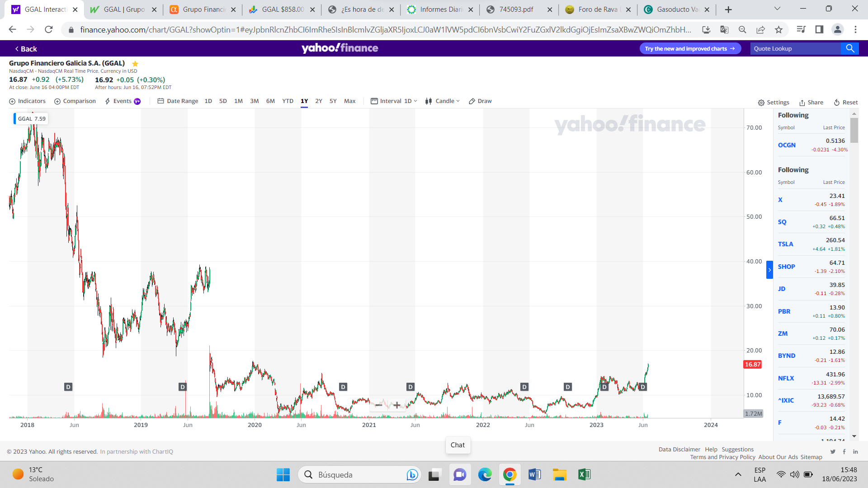
Task: Zoom in chart with plus icon
Action: coord(397,405)
